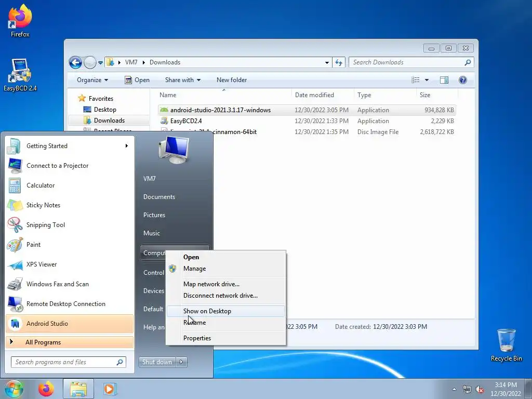Select the EasyBCD 2.4 desktop icon
The width and height of the screenshot is (532, 399).
coord(20,75)
